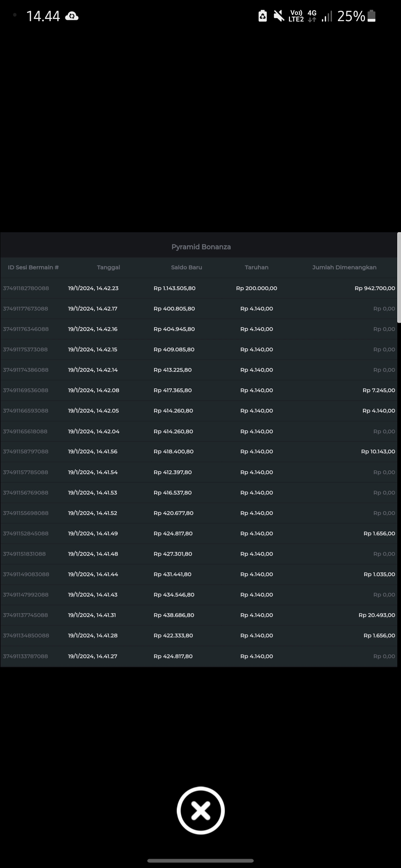Click the Saldo Baru column header
This screenshot has height=868, width=401.
[186, 267]
